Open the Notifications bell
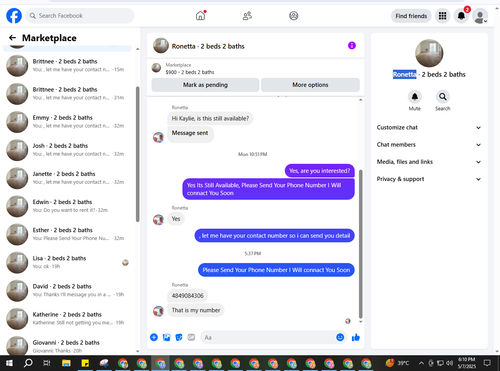The image size is (500, 371). pyautogui.click(x=461, y=16)
